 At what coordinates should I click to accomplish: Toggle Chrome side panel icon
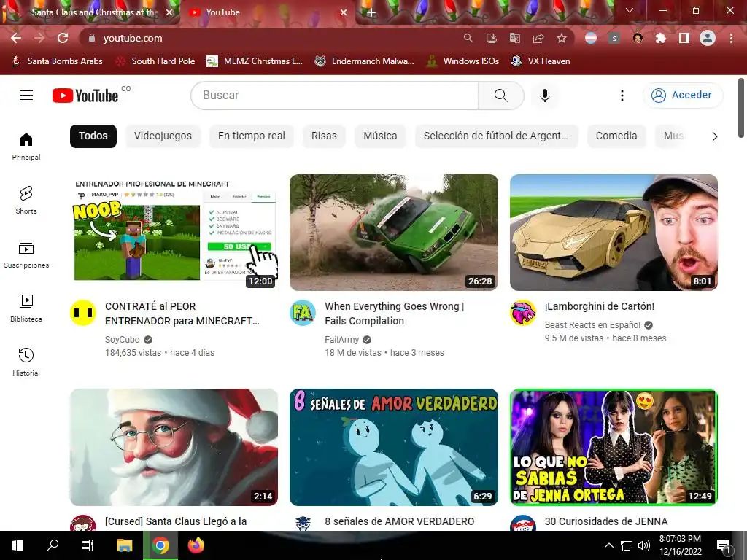point(684,38)
